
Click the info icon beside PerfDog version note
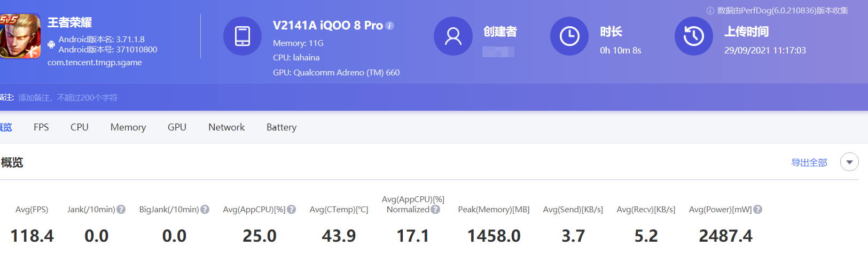710,11
